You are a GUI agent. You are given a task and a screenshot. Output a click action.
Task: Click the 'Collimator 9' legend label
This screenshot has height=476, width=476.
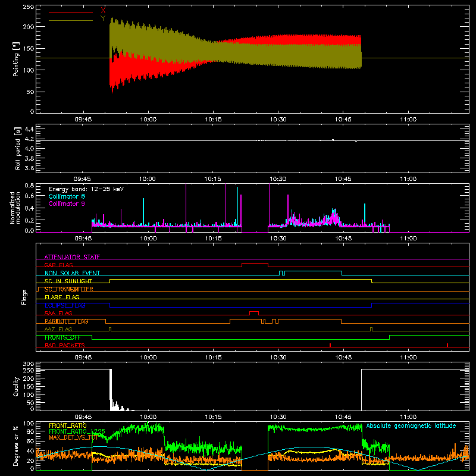[x=67, y=203]
